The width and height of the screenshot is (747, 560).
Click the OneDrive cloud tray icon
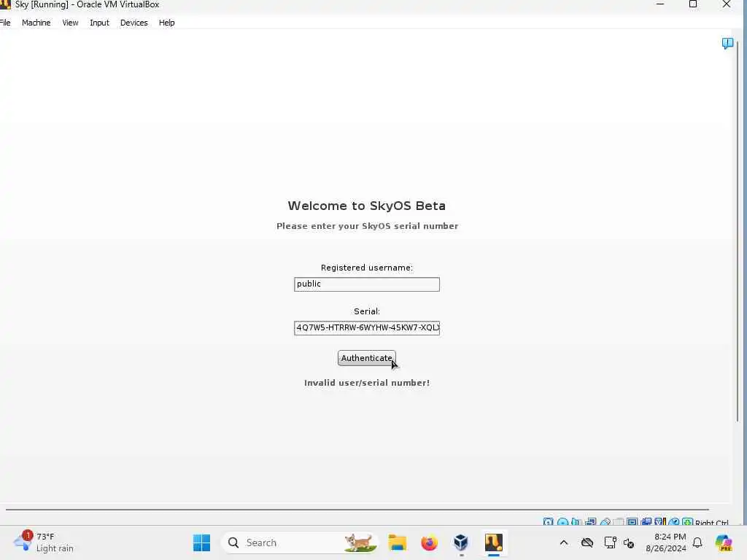587,542
